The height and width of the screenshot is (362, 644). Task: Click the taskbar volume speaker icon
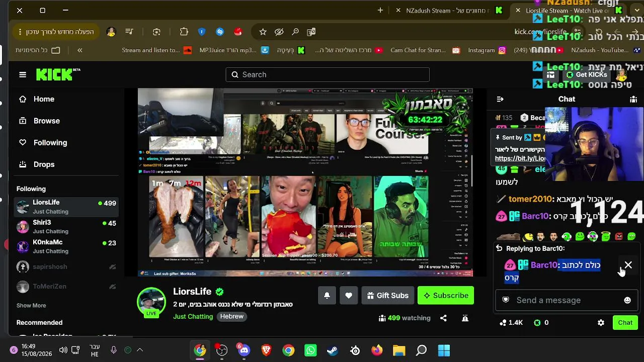pyautogui.click(x=63, y=350)
